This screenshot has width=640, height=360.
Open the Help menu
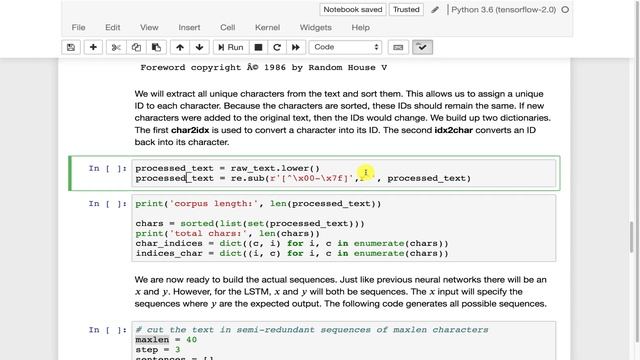pyautogui.click(x=360, y=27)
